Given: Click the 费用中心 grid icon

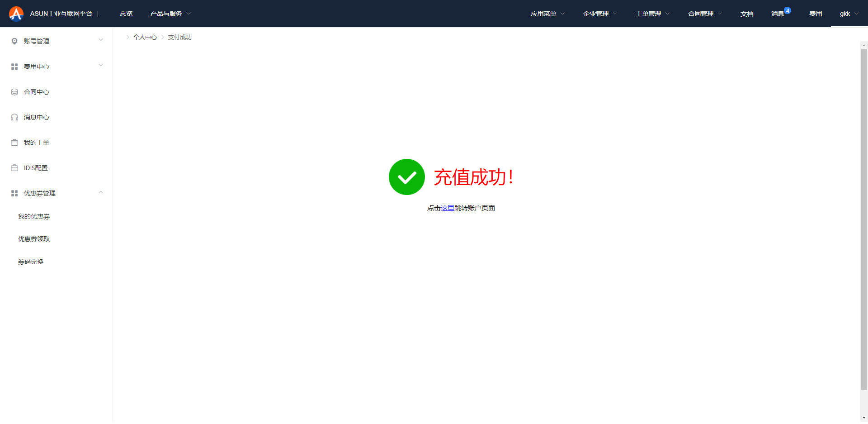Looking at the screenshot, I should pos(14,67).
